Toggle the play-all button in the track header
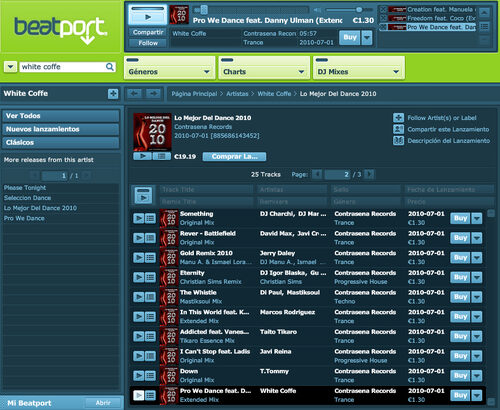This screenshot has height=410, width=500. click(x=143, y=195)
